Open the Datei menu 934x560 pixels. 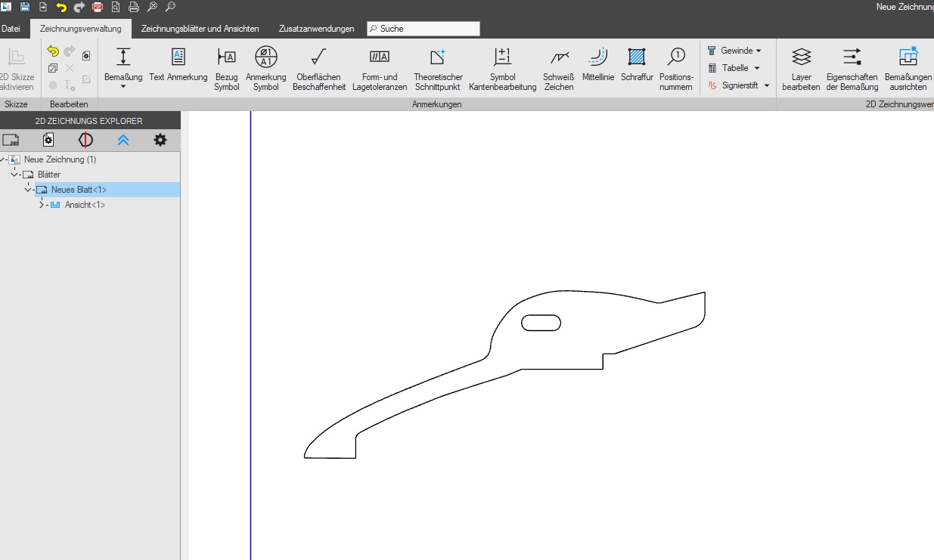click(x=11, y=29)
